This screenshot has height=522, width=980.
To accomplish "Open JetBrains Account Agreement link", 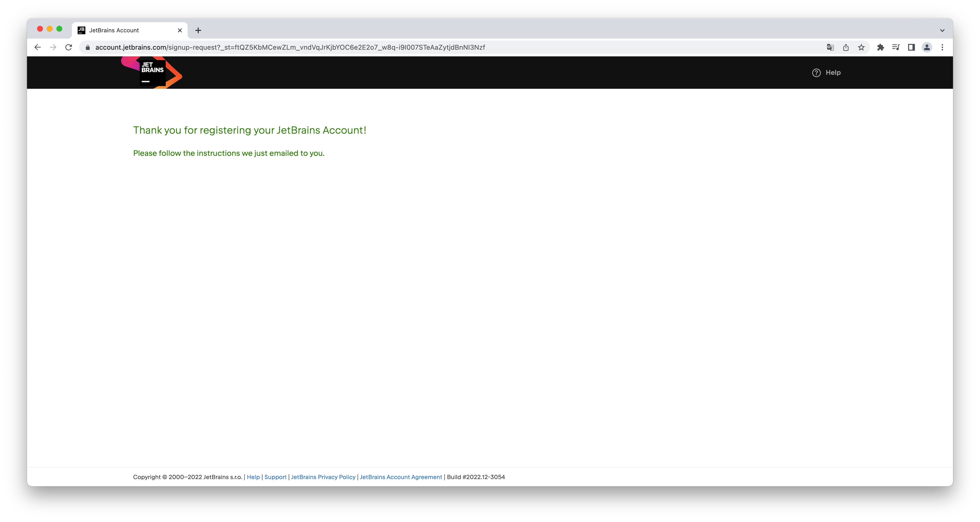I will click(x=401, y=477).
